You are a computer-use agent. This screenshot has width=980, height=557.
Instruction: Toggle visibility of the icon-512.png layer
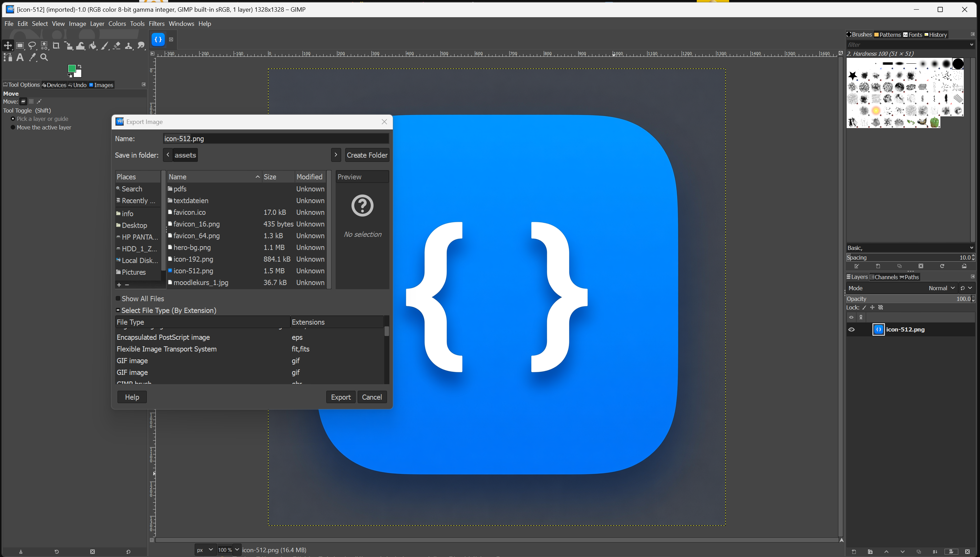851,329
